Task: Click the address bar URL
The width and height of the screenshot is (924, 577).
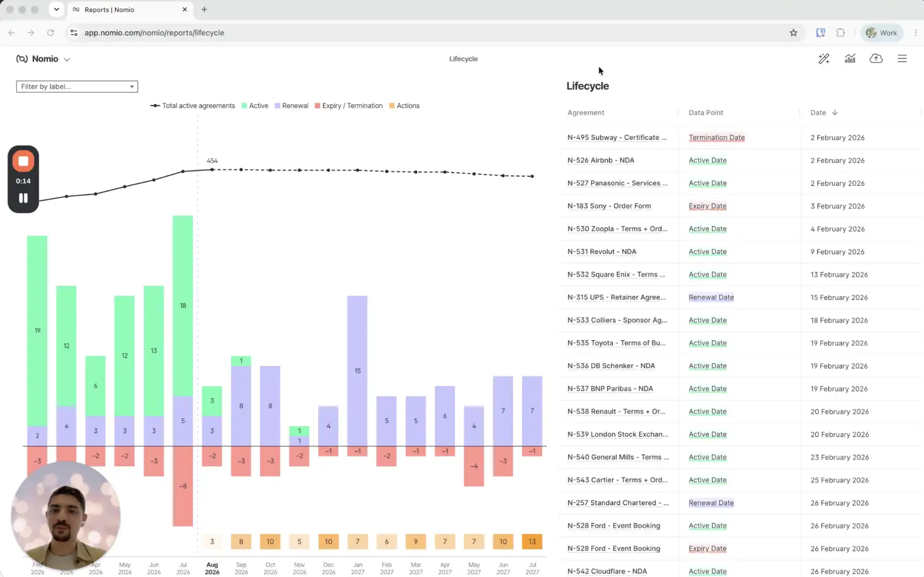Action: [155, 33]
